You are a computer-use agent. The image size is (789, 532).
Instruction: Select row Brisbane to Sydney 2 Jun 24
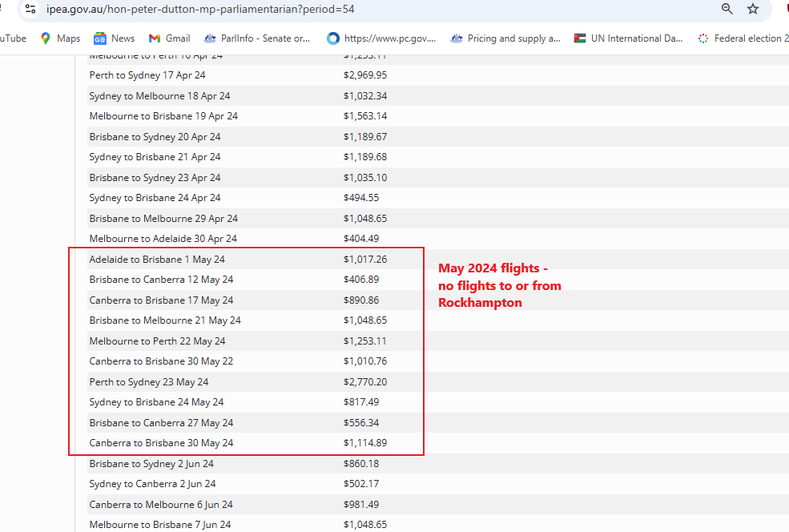[438, 464]
